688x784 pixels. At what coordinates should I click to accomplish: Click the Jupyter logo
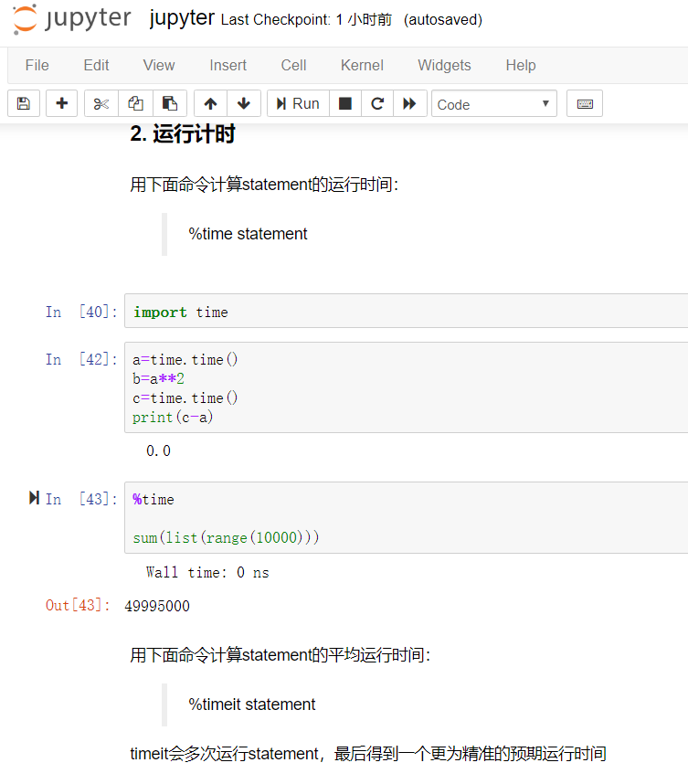[72, 19]
